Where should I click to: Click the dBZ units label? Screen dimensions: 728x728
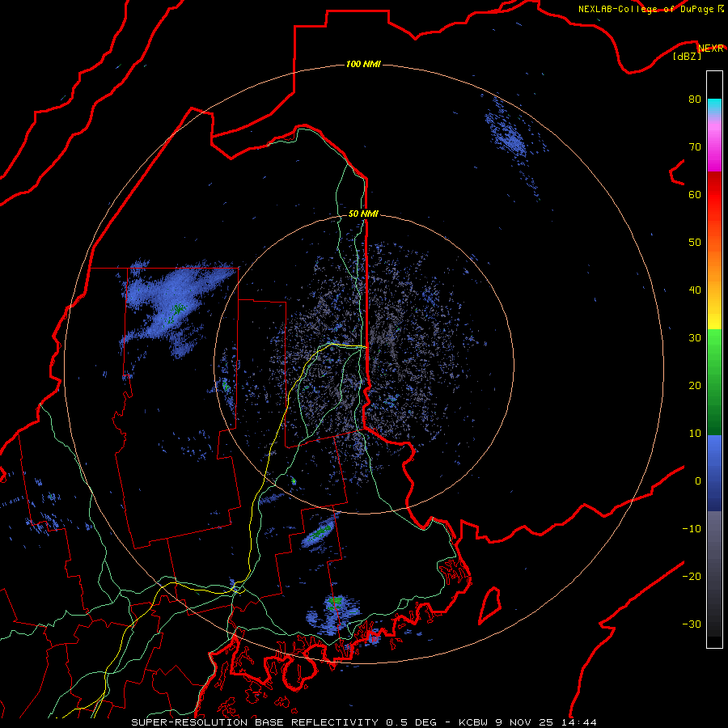point(687,57)
